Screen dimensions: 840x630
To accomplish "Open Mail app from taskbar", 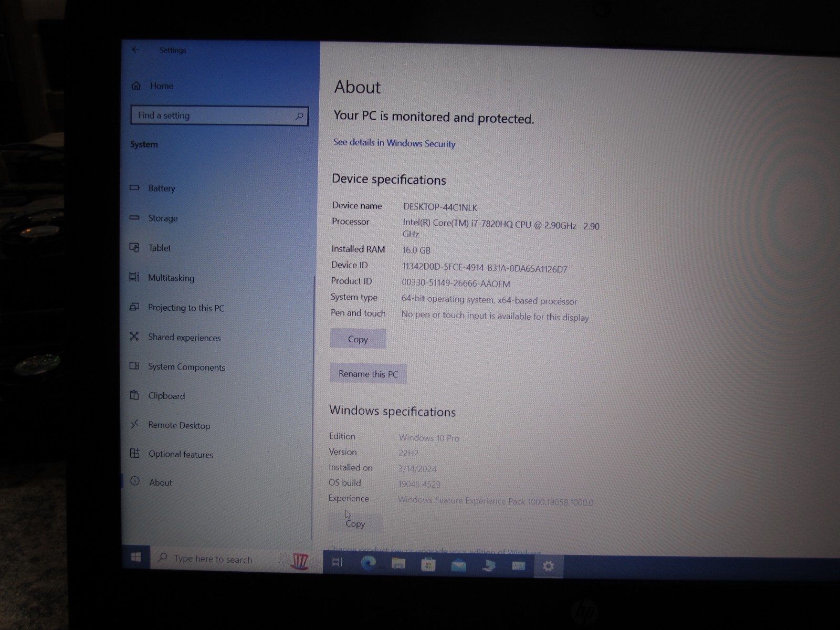I will coord(458,565).
